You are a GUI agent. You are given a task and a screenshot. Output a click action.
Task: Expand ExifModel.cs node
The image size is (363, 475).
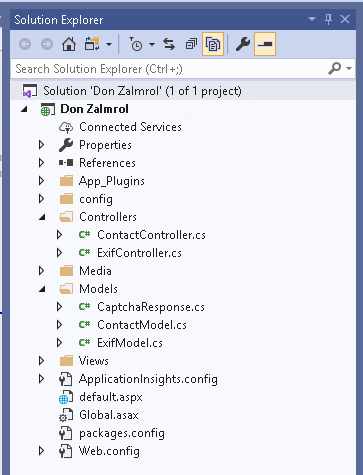60,343
